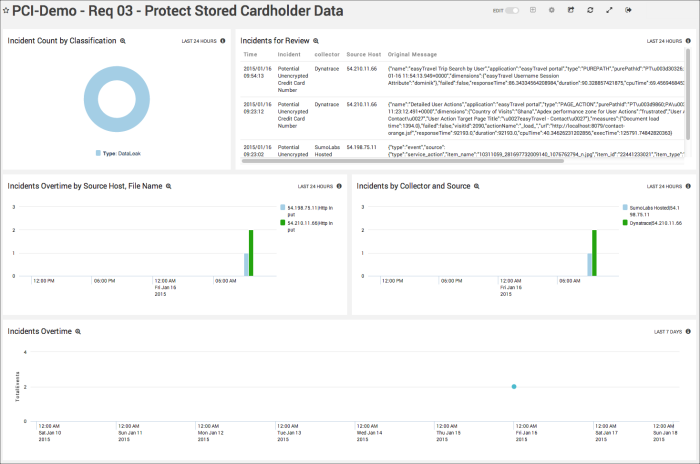This screenshot has width=700, height=464.
Task: Open search for Incident Count by Classification
Action: tap(123, 41)
